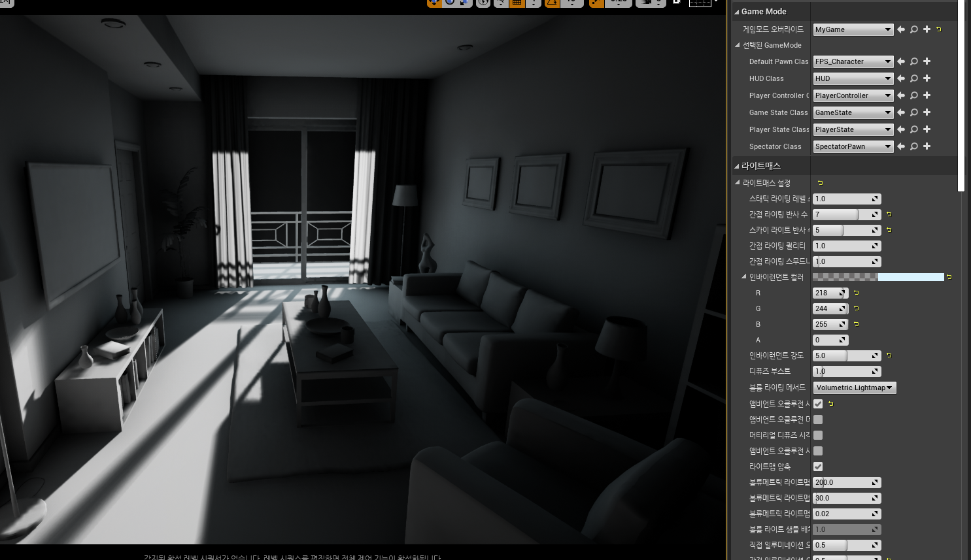Viewport: 971px width, 560px height.
Task: Use selected asset for Player Controller Class
Action: [901, 95]
